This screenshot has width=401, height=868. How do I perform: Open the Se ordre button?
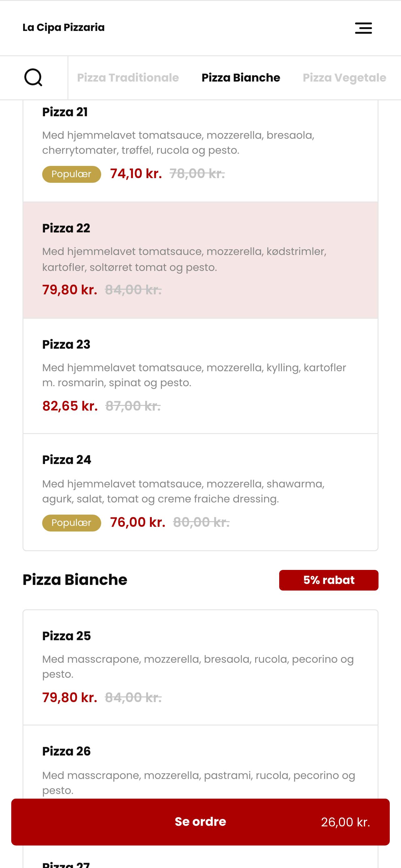click(x=200, y=822)
